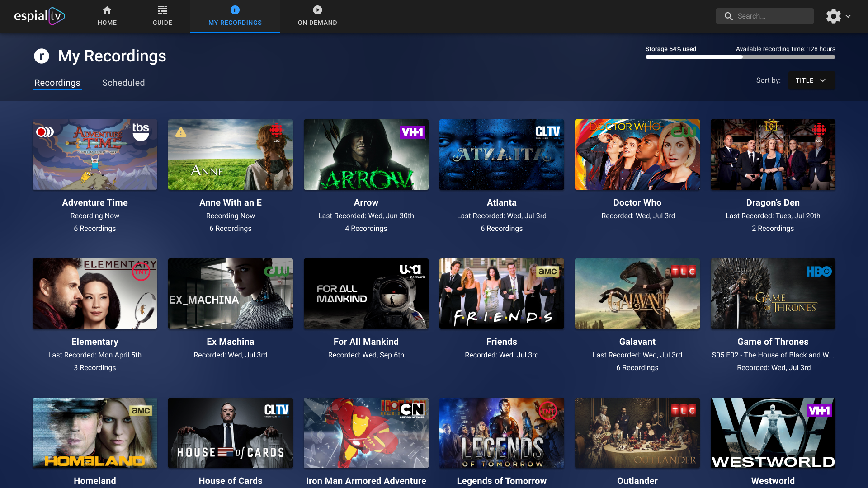Click the Homeland title text
Image resolution: width=868 pixels, height=488 pixels.
click(x=95, y=481)
